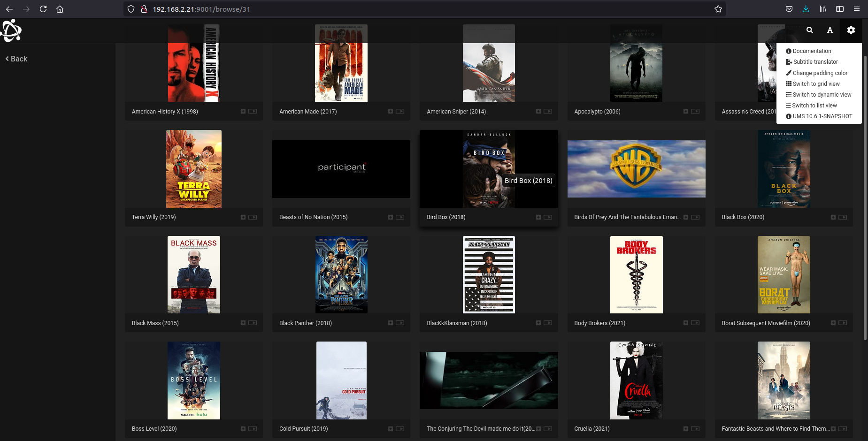The width and height of the screenshot is (868, 441).
Task: Open American History X (1998) title
Action: [x=165, y=112]
